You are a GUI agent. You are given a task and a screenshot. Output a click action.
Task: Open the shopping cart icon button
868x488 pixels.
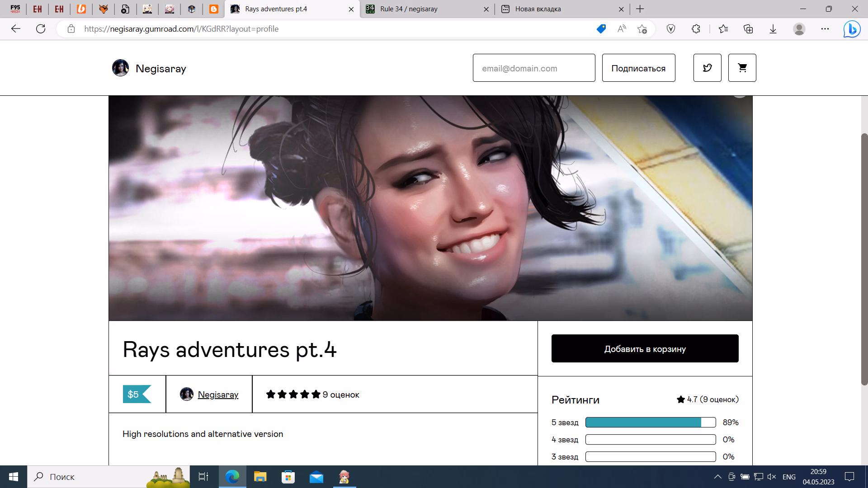click(742, 68)
